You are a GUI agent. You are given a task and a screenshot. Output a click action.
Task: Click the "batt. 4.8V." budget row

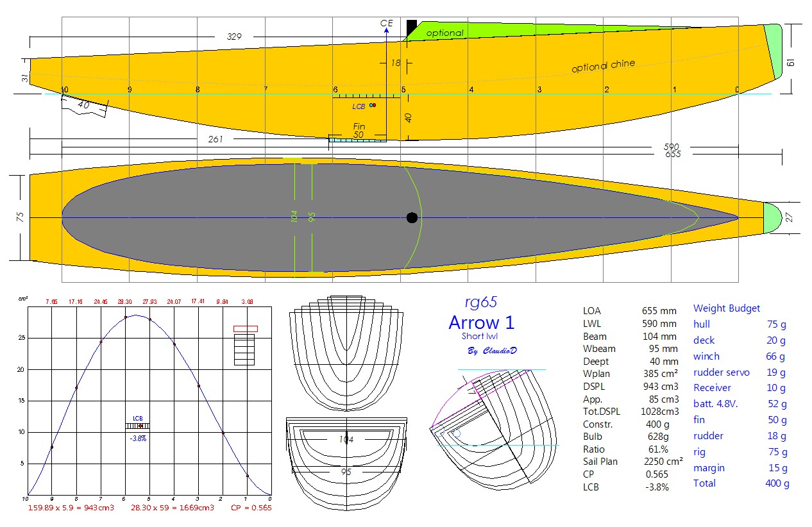[740, 404]
